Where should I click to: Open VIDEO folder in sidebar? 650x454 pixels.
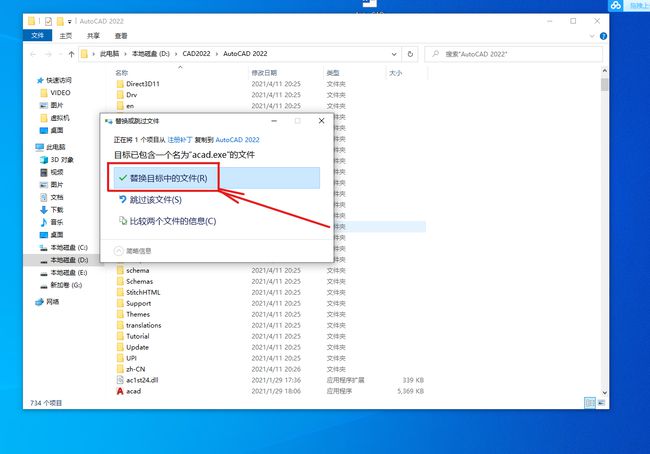click(56, 92)
